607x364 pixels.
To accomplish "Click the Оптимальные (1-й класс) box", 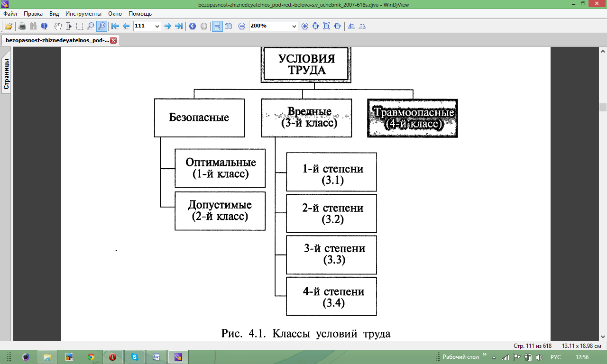I will point(220,168).
